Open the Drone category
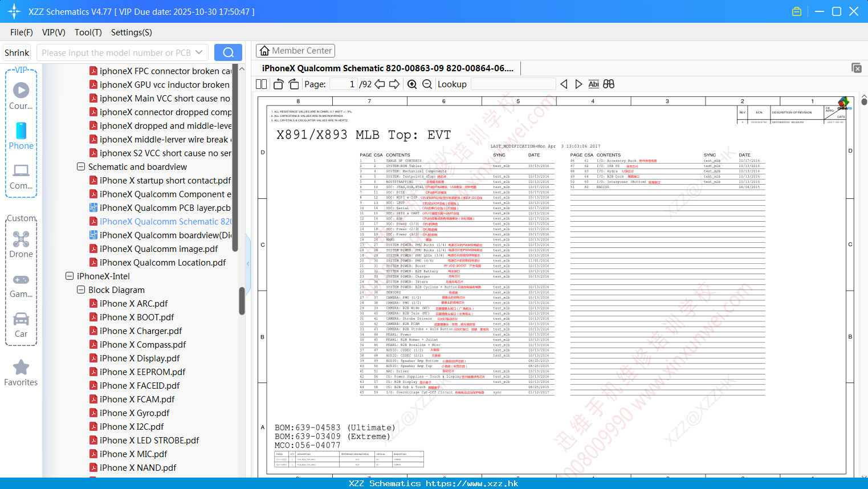 (21, 244)
